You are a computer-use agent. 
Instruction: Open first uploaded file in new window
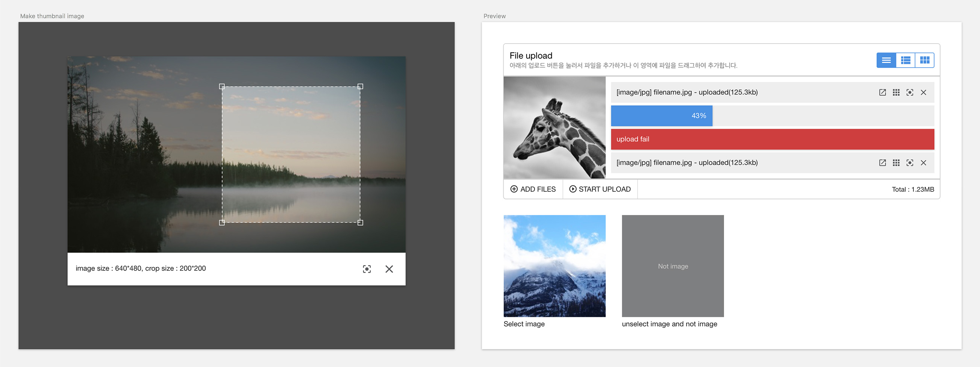pyautogui.click(x=882, y=93)
